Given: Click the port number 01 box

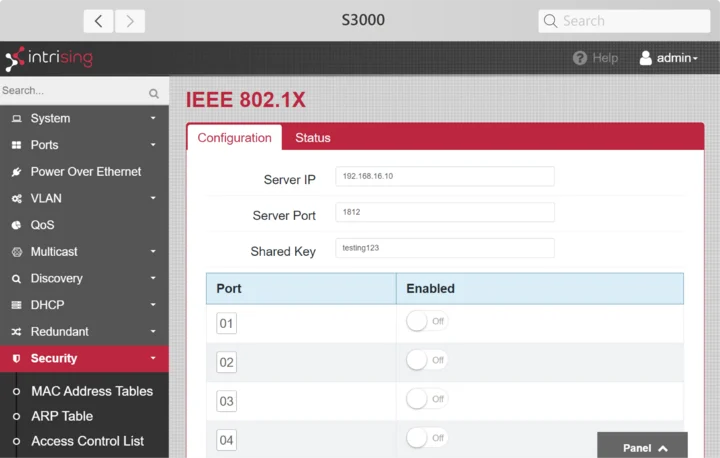Looking at the screenshot, I should point(226,323).
